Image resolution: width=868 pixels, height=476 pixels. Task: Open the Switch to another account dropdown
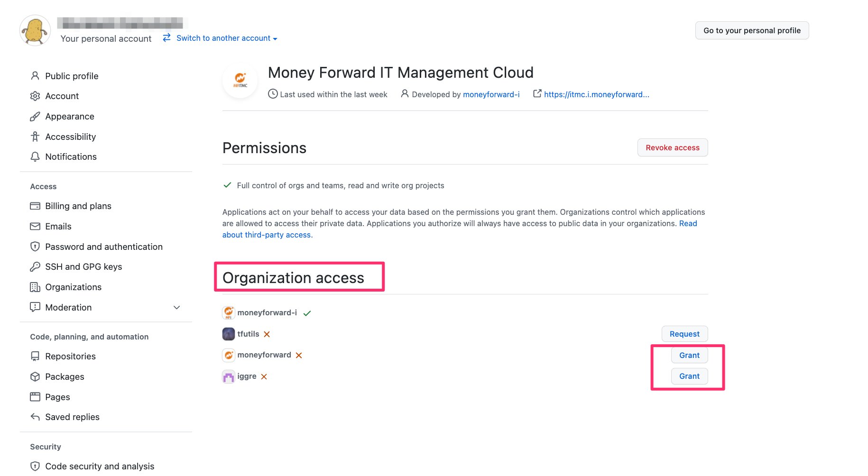point(227,38)
